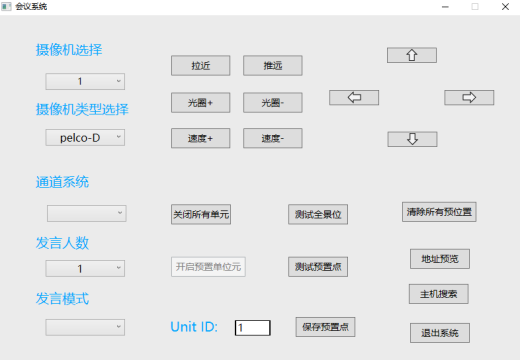Click 保存预置点 save preset button
The height and width of the screenshot is (361, 521).
point(325,327)
